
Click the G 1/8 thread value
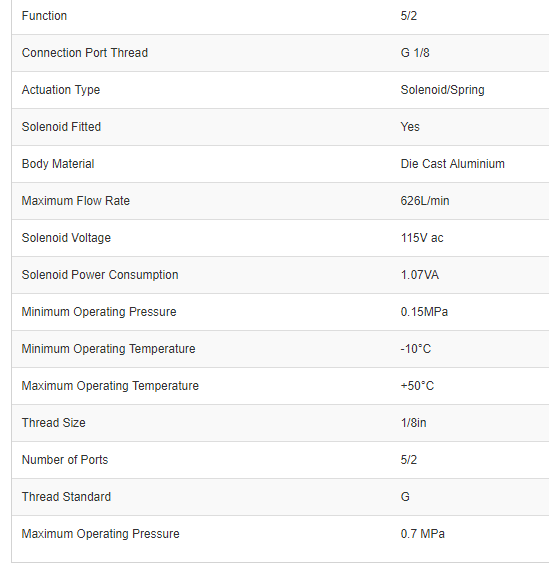(x=415, y=53)
